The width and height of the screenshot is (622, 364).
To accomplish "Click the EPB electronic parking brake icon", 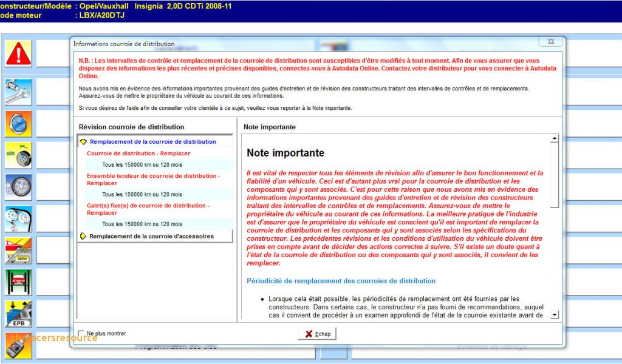I will (x=18, y=314).
